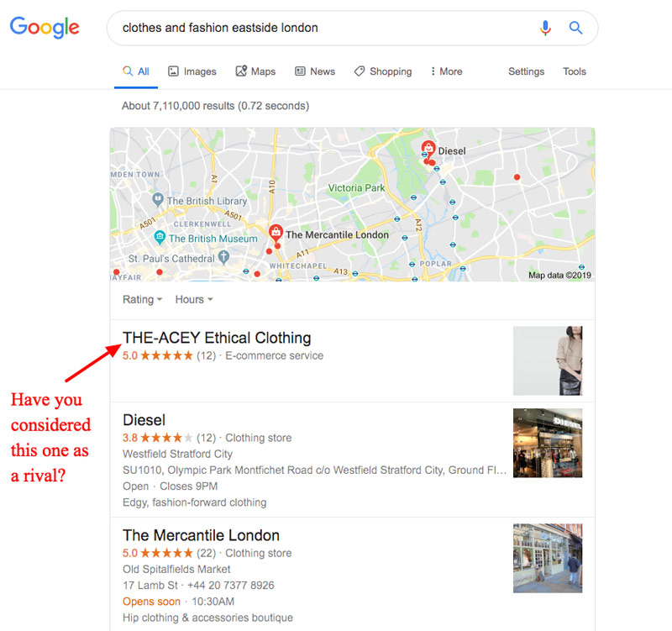Expand the Rating filter dropdown
Viewport: 672px width, 631px height.
click(142, 299)
